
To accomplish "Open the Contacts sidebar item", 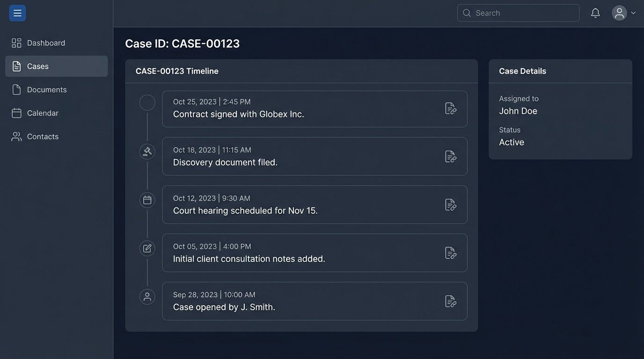I will point(43,136).
